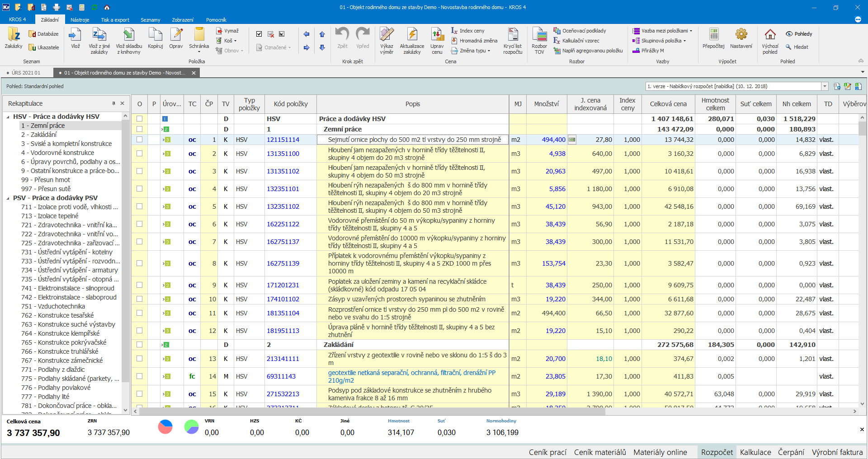Screen dimensions: 868x459
Task: Open the Kalkulace bottom tab
Action: [755, 452]
